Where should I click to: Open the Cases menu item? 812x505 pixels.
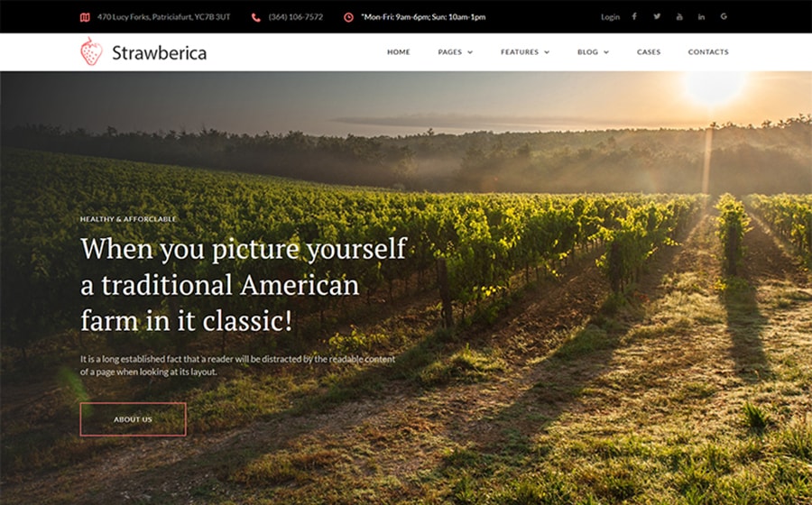click(649, 51)
